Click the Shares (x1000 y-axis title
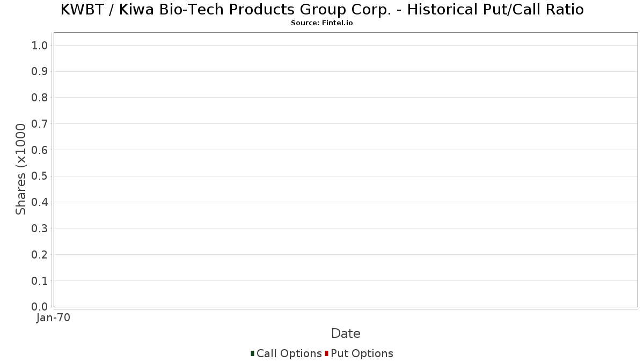 pos(21,169)
